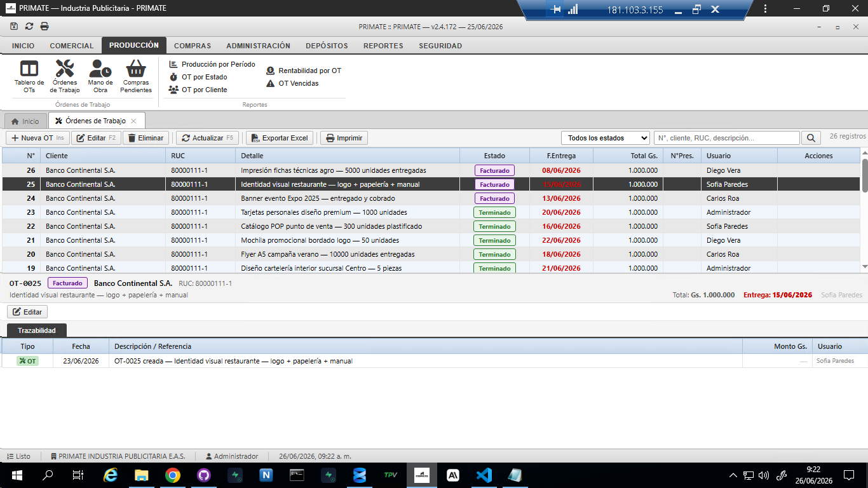Click the volume icon in the system tray
This screenshot has width=868, height=488.
point(763,475)
